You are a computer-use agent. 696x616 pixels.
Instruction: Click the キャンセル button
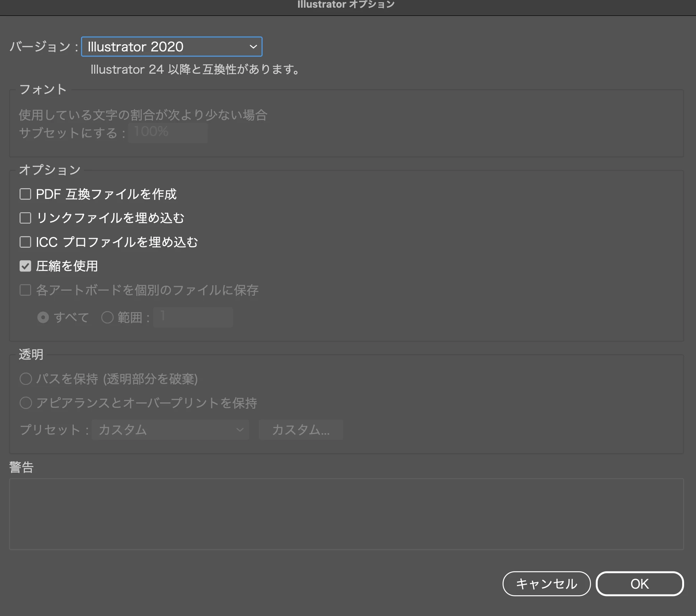point(546,584)
